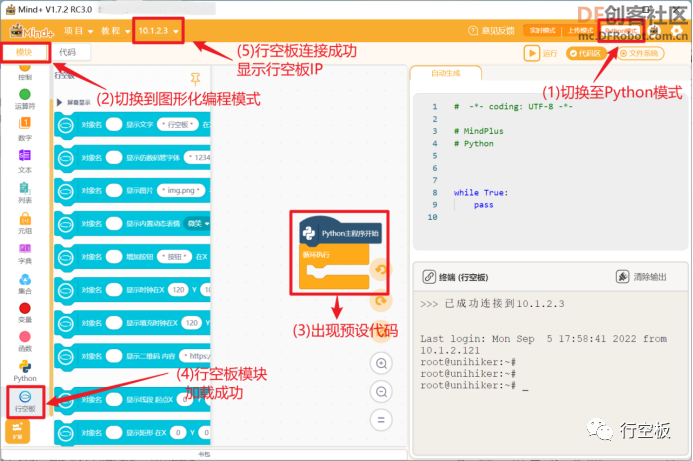Image resolution: width=693 pixels, height=461 pixels.
Task: Open the 集合 set block category
Action: [x=25, y=284]
